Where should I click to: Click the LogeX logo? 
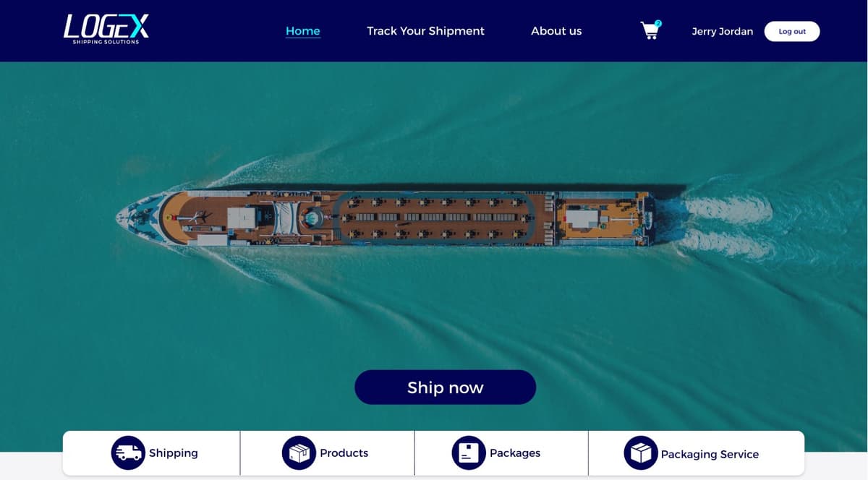tap(106, 29)
